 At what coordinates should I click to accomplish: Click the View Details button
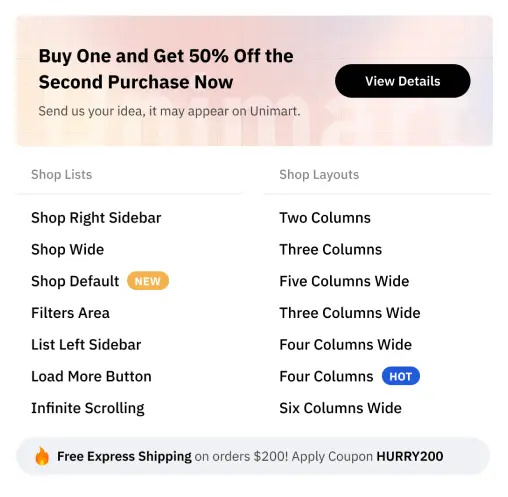[402, 81]
